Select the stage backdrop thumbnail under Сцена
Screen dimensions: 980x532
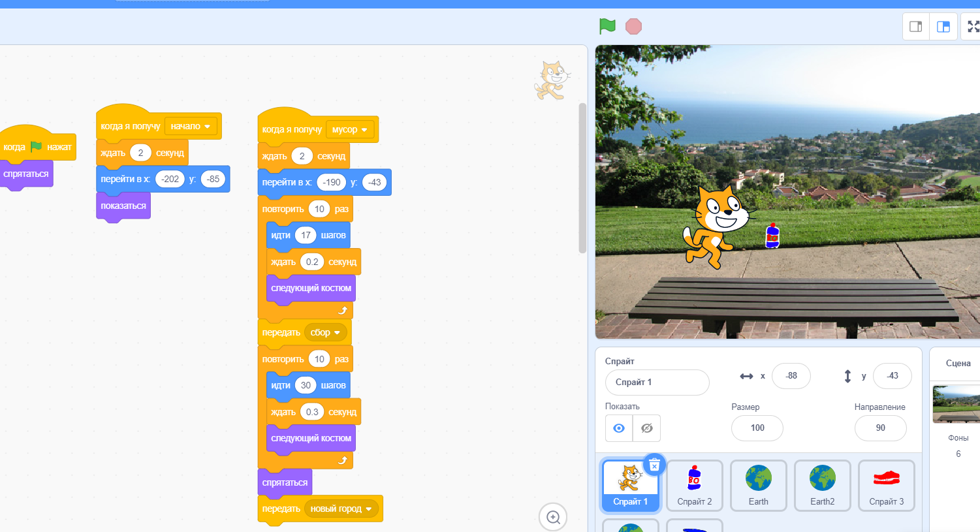point(956,404)
